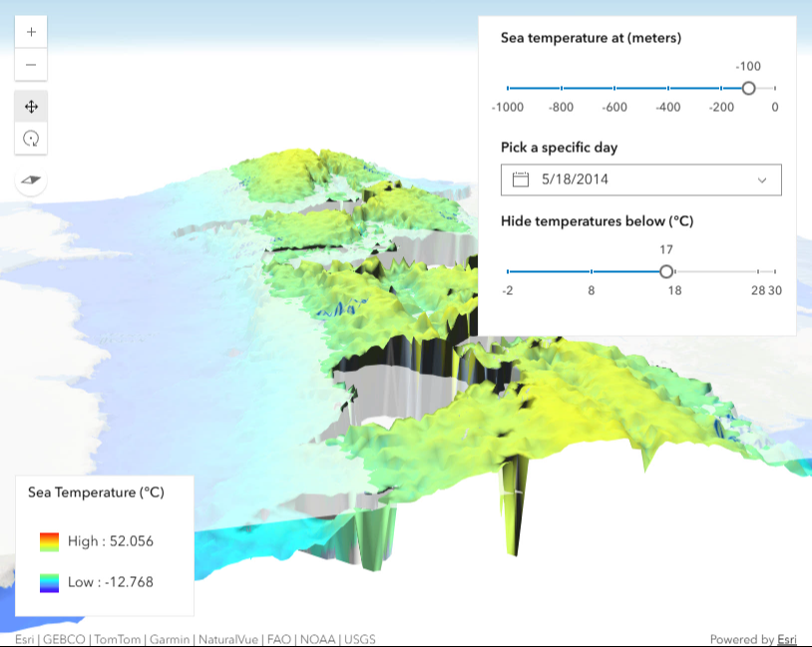This screenshot has height=647, width=812.
Task: Click the tilt/perspective icon below navigation tools
Action: (x=30, y=180)
